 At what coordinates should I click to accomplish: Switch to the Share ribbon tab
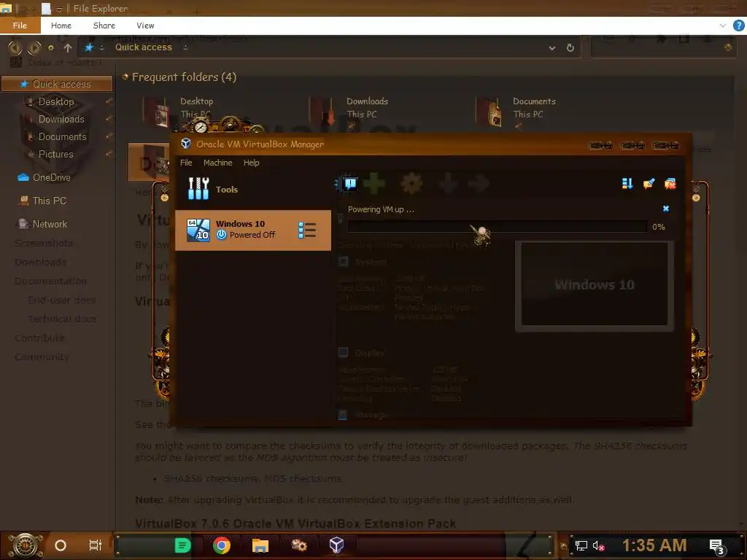tap(104, 26)
